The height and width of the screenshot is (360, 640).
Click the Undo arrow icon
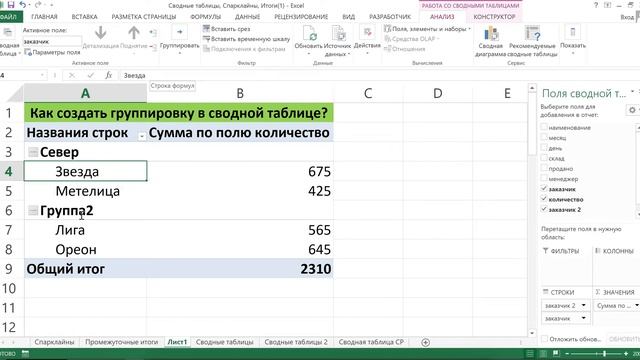click(x=23, y=5)
